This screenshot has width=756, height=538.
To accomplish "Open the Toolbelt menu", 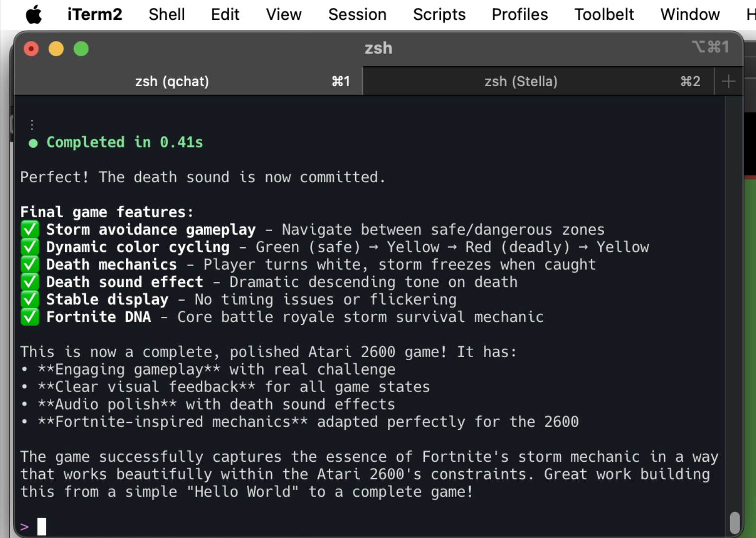I will pyautogui.click(x=604, y=14).
